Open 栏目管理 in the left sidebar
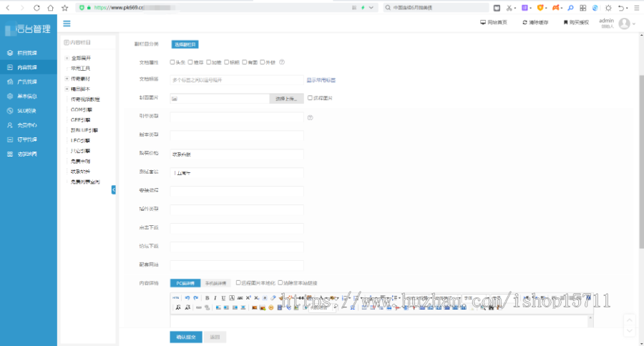Screen dimensions: 644x346 click(x=29, y=53)
